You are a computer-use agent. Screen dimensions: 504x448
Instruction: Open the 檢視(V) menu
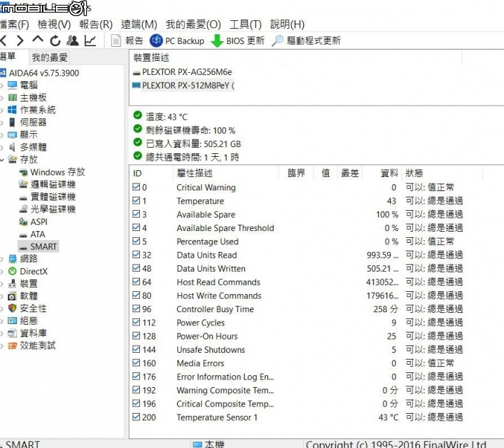[x=54, y=24]
